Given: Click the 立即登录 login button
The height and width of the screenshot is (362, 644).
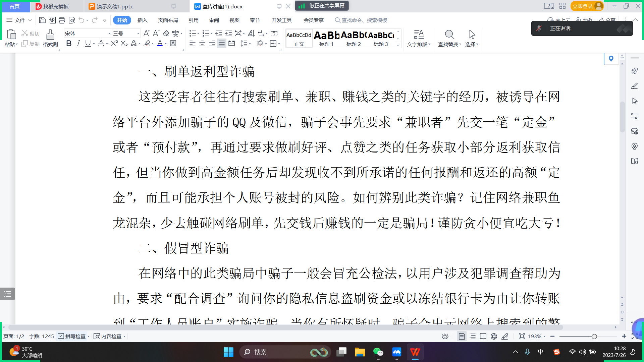Looking at the screenshot, I should (x=582, y=6).
